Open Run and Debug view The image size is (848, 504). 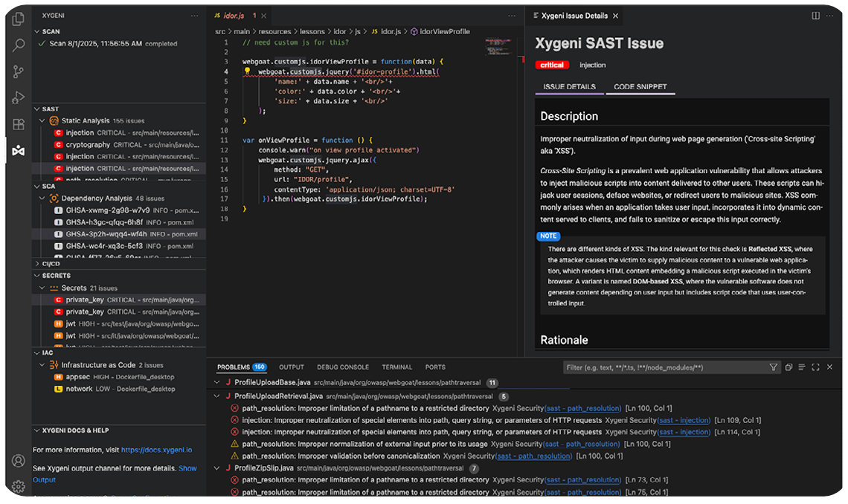tap(19, 97)
